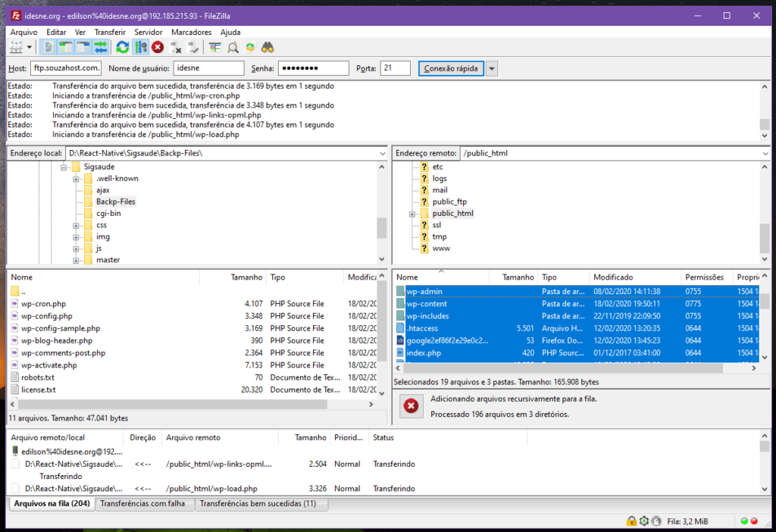Viewport: 776px width, 532px height.
Task: Open the directory listing filters dialog
Action: point(214,48)
